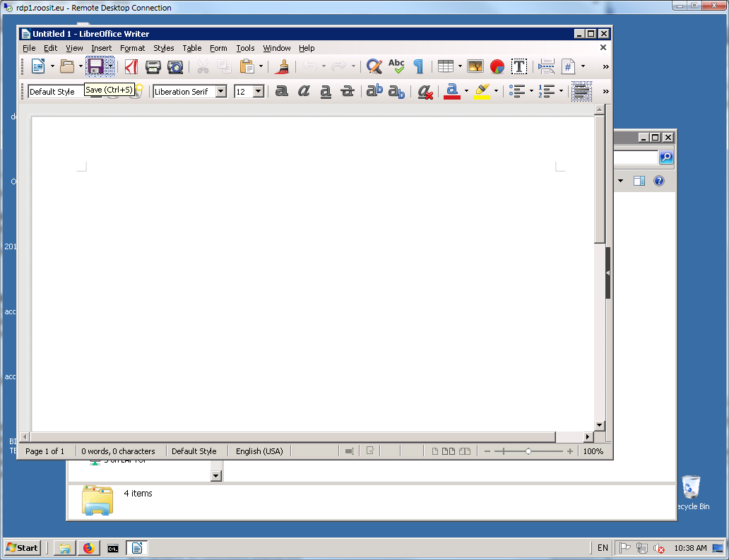
Task: Run the Abc spelling check
Action: click(x=396, y=66)
